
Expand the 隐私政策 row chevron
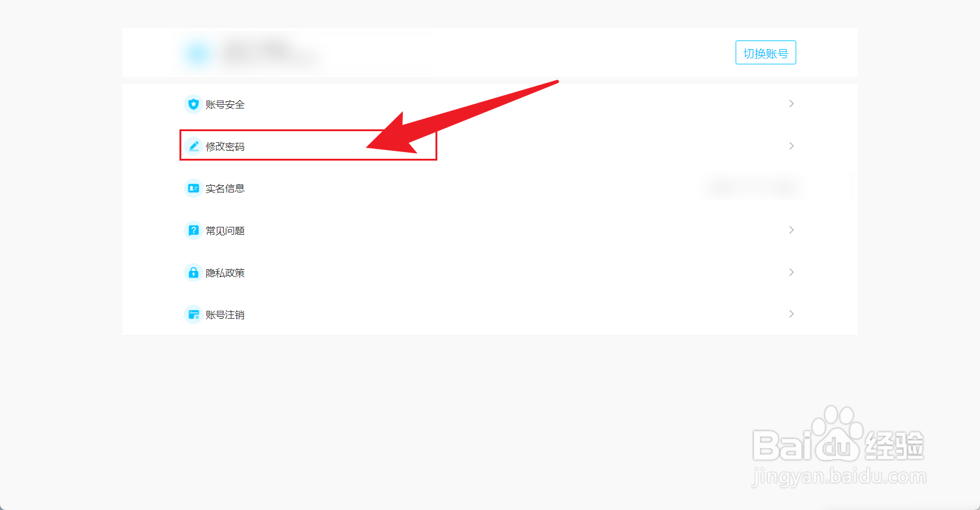[x=791, y=272]
